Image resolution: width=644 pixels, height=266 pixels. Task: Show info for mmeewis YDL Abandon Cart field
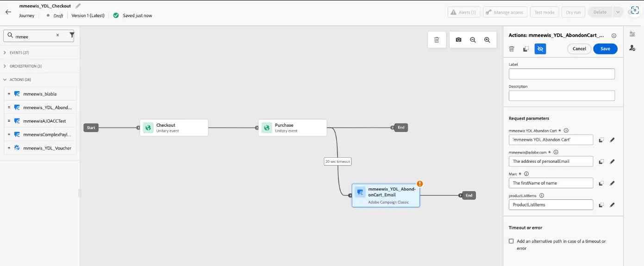click(x=566, y=130)
